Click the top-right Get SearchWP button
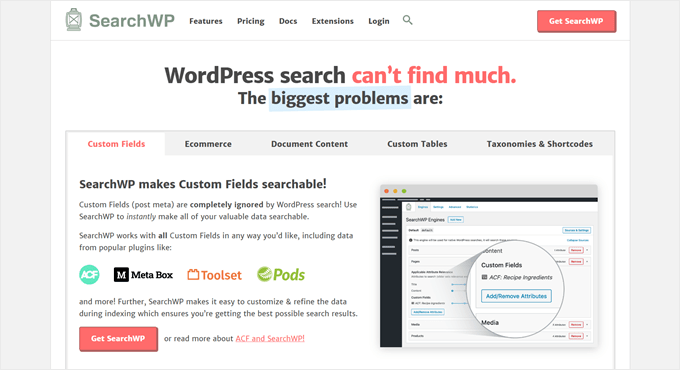Screen dimensions: 680x370 [x=576, y=21]
